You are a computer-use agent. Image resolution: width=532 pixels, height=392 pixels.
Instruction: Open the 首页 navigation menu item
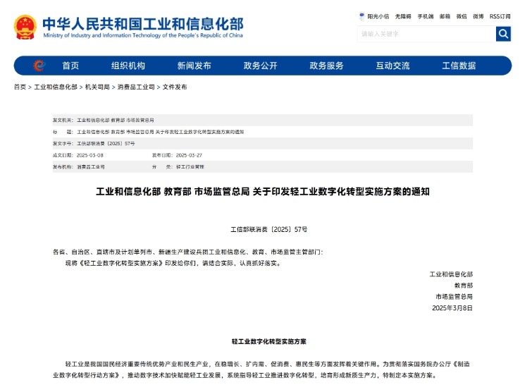(x=70, y=66)
